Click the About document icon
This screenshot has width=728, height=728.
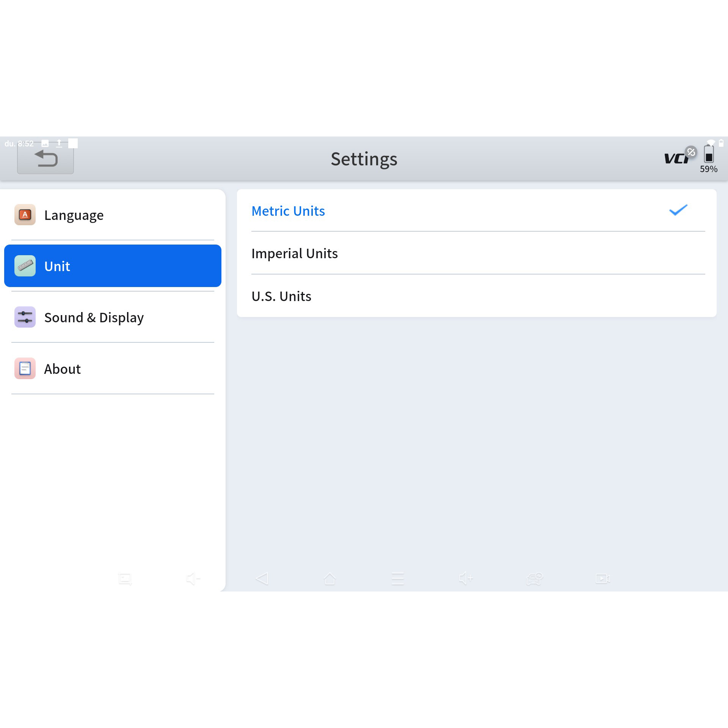pos(25,368)
